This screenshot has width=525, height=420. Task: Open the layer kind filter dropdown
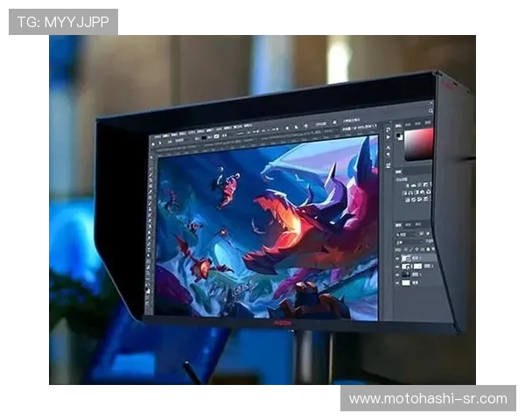point(404,234)
